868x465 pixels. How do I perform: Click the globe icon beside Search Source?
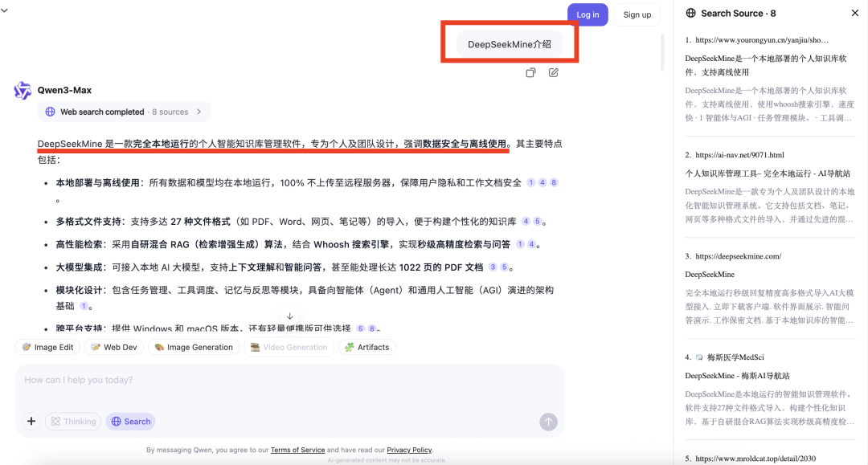tap(691, 13)
